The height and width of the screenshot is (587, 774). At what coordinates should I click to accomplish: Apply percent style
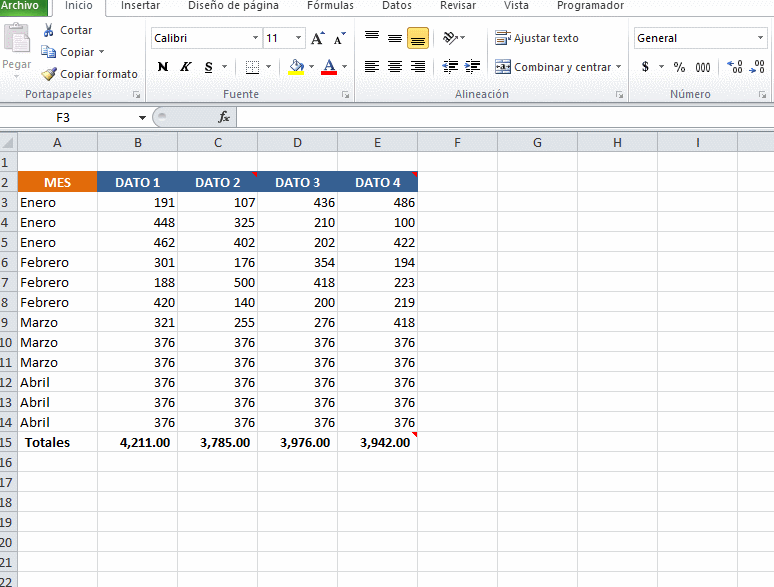[x=679, y=67]
